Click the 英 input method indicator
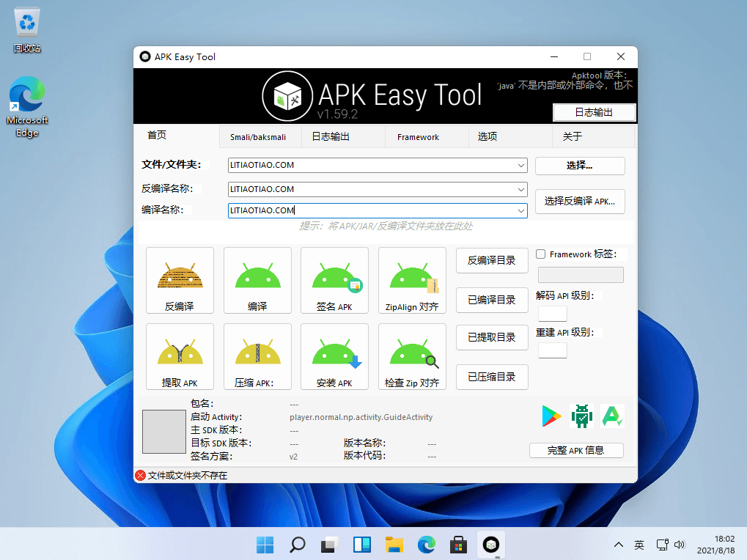The image size is (747, 560). pos(639,545)
